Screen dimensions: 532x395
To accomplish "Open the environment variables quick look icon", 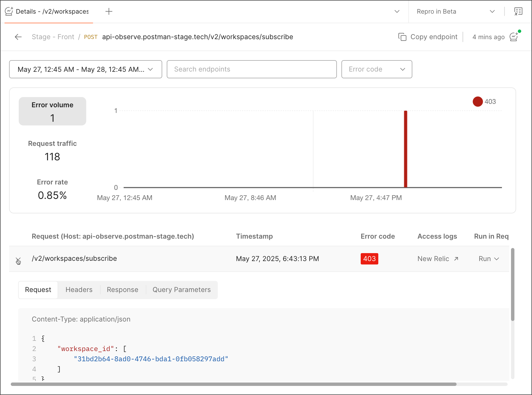I will tap(518, 11).
